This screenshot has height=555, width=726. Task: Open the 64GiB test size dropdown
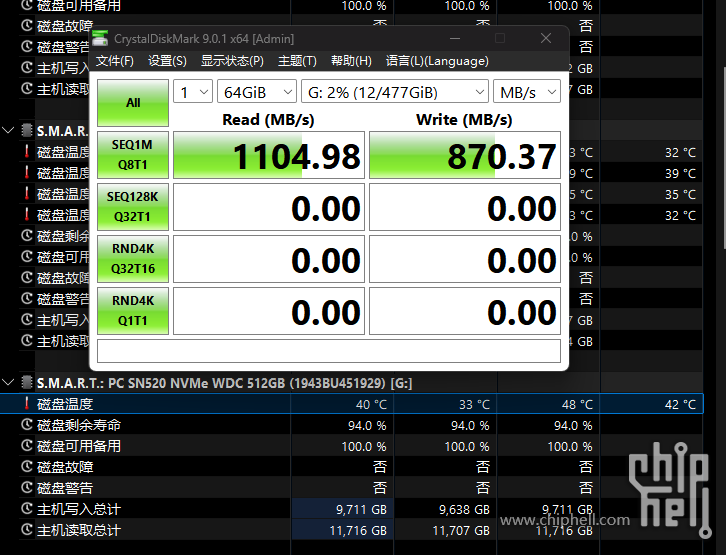point(256,92)
